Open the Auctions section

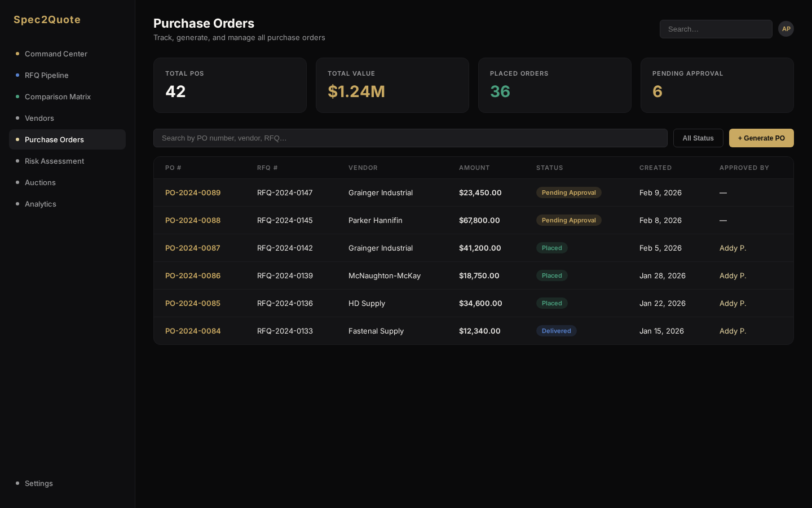40,182
